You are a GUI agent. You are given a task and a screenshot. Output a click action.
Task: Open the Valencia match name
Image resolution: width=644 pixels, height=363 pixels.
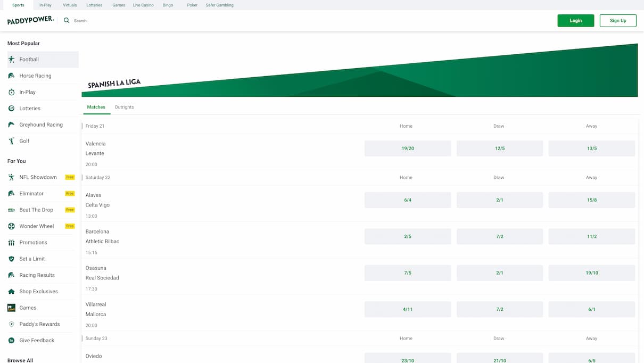pos(96,144)
